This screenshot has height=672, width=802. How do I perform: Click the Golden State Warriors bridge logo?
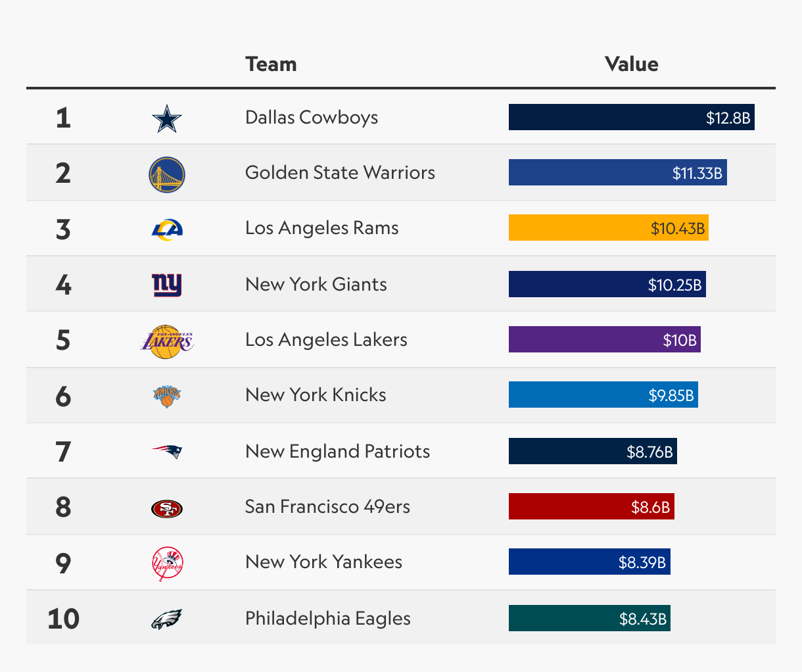click(167, 174)
